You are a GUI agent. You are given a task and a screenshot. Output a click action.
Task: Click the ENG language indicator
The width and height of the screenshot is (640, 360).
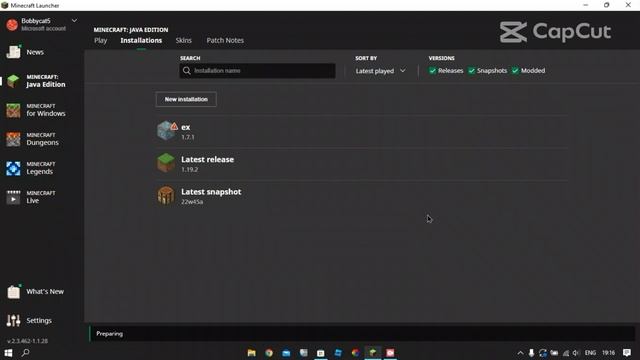[590, 353]
